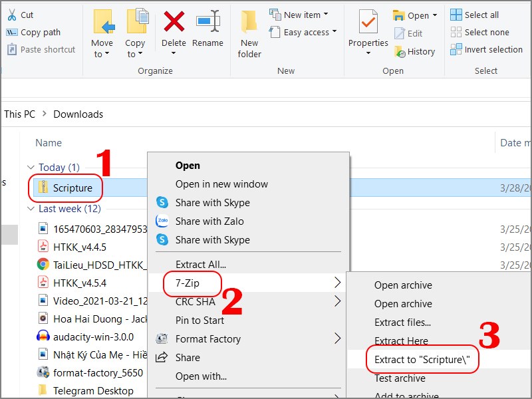Click the Move to folder icon
Screen dimensions: 532x399
tap(104, 23)
